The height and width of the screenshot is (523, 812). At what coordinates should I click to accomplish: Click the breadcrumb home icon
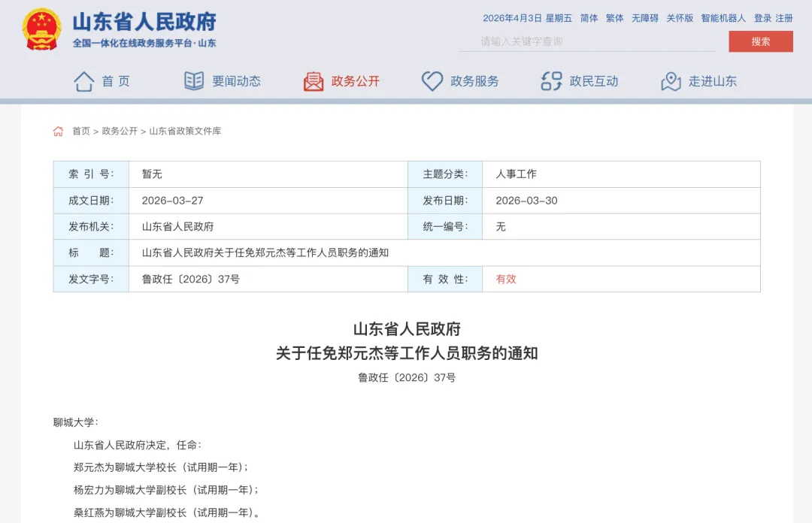(x=59, y=132)
